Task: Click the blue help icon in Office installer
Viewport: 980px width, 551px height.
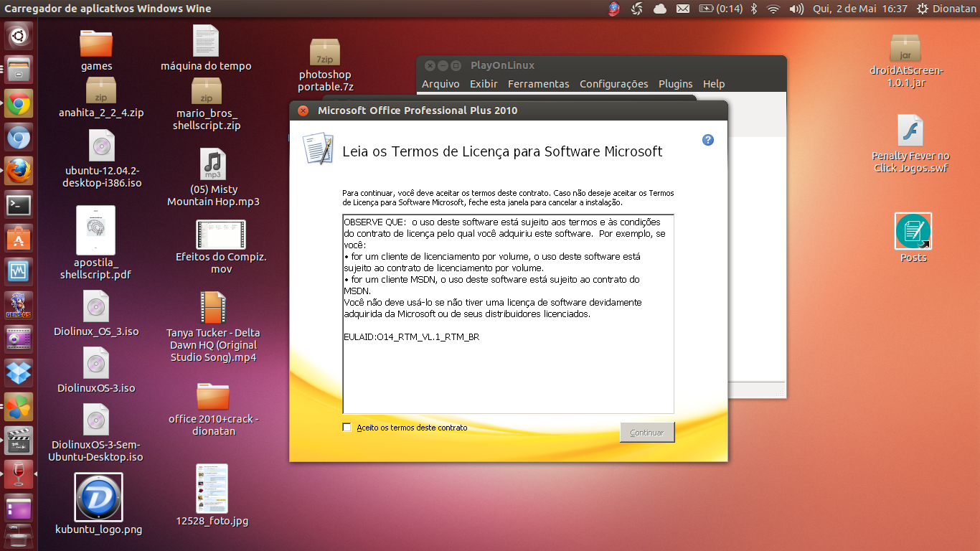Action: 708,140
